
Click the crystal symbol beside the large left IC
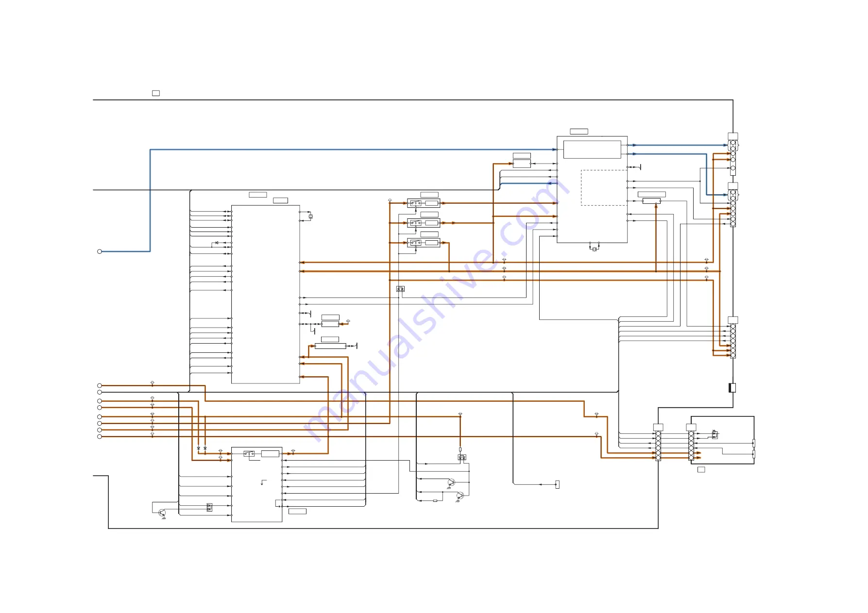[x=311, y=216]
